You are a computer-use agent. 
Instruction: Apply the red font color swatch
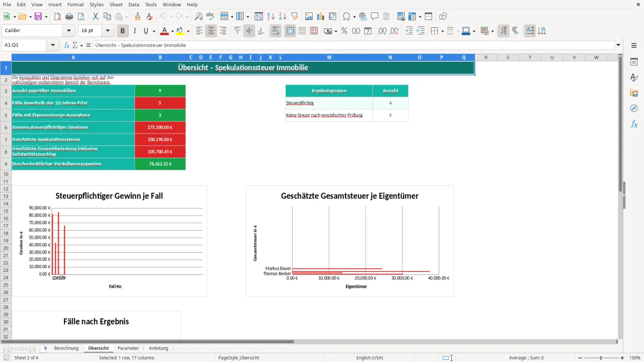pos(164,31)
